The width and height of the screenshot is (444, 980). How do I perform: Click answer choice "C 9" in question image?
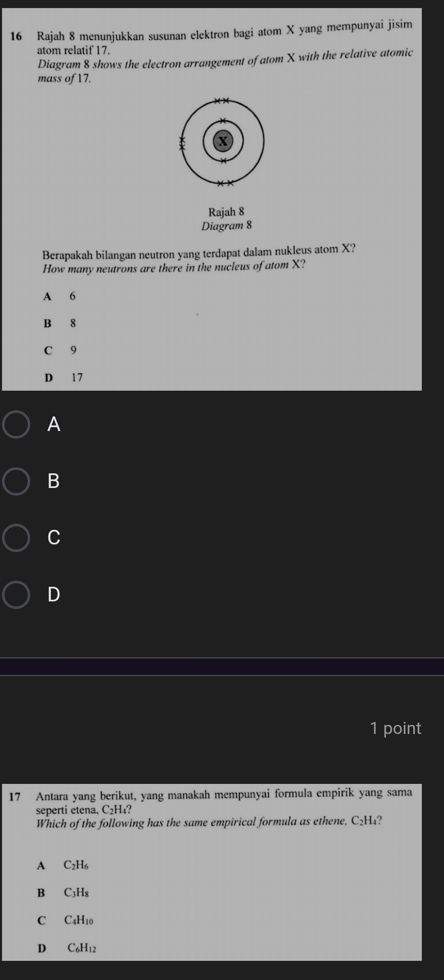pos(60,350)
